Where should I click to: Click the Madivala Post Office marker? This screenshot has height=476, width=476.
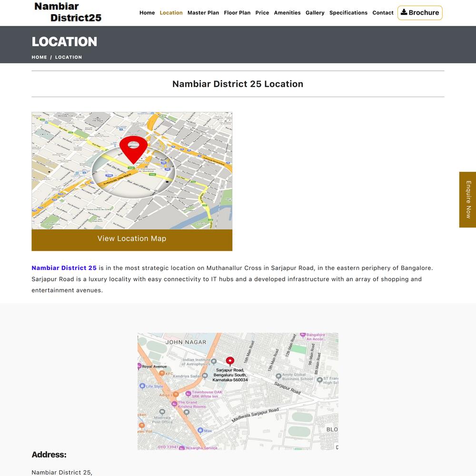[x=162, y=412]
